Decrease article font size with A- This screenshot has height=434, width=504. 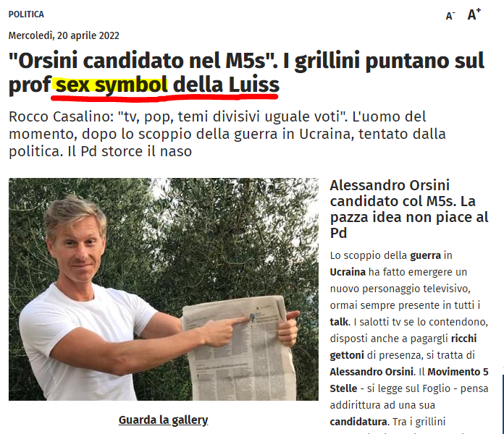[450, 16]
